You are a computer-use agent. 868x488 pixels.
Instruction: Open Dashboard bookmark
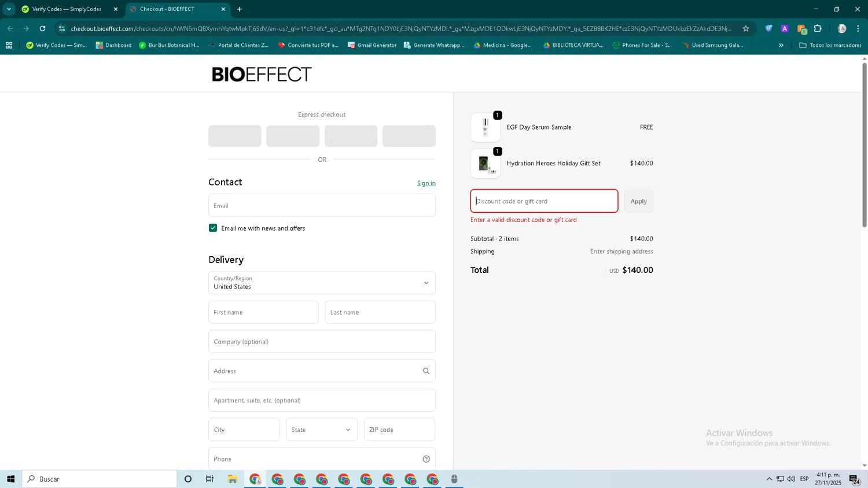tap(113, 45)
